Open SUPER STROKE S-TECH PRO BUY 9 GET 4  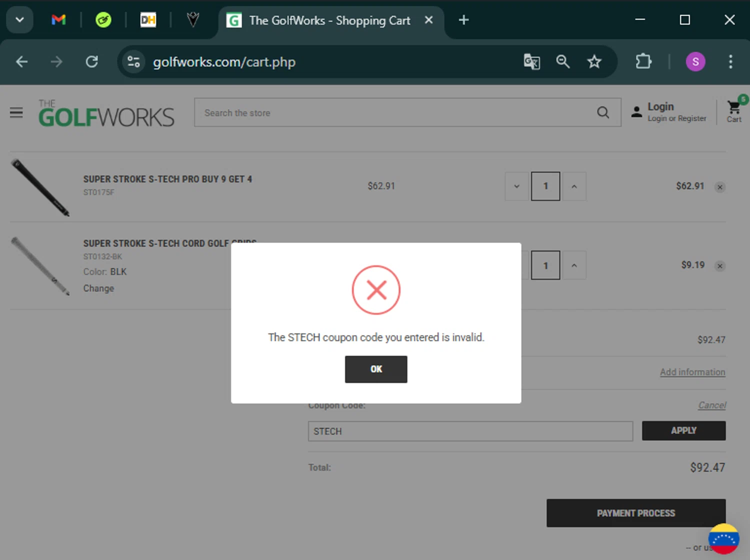(x=167, y=179)
